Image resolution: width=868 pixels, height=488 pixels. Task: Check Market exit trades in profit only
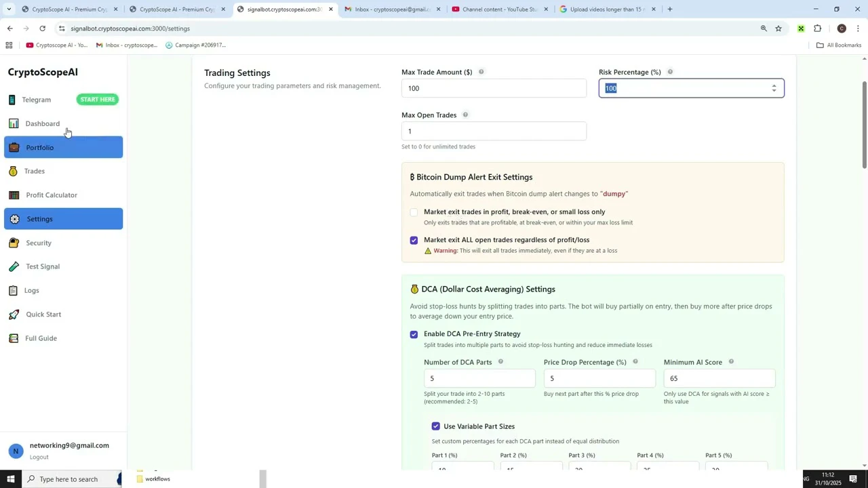(x=414, y=212)
